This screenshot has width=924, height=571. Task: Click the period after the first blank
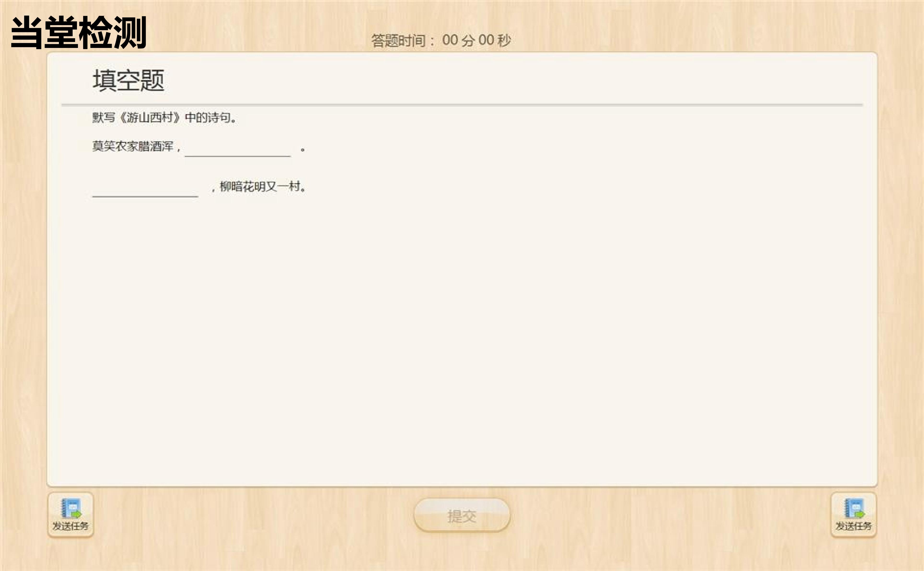coord(302,150)
